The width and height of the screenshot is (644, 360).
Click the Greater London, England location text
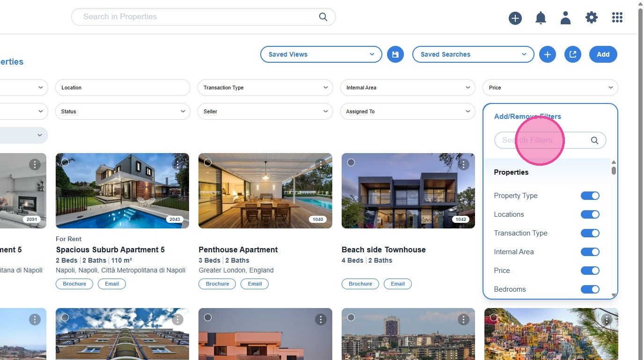click(x=236, y=270)
